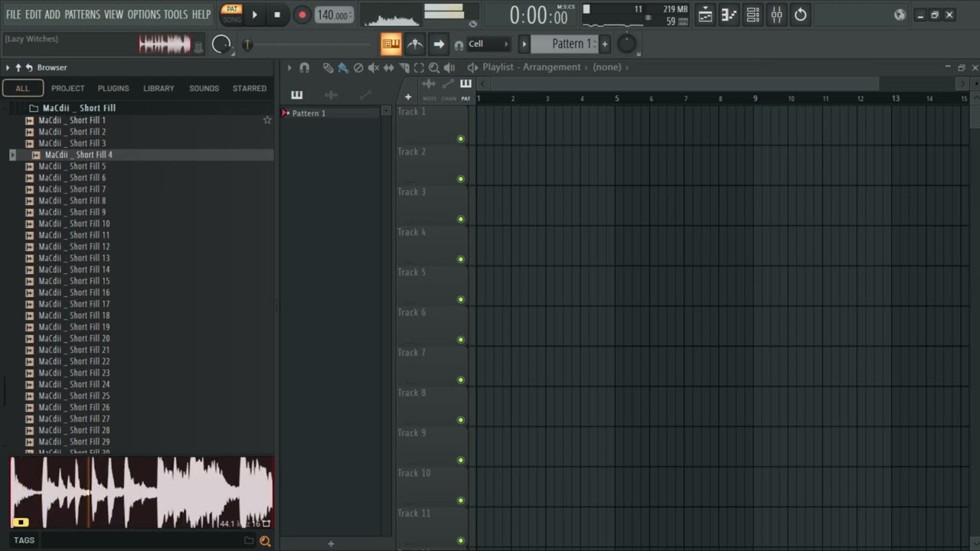Select the Playback speaker tool in Playlist

(x=449, y=67)
